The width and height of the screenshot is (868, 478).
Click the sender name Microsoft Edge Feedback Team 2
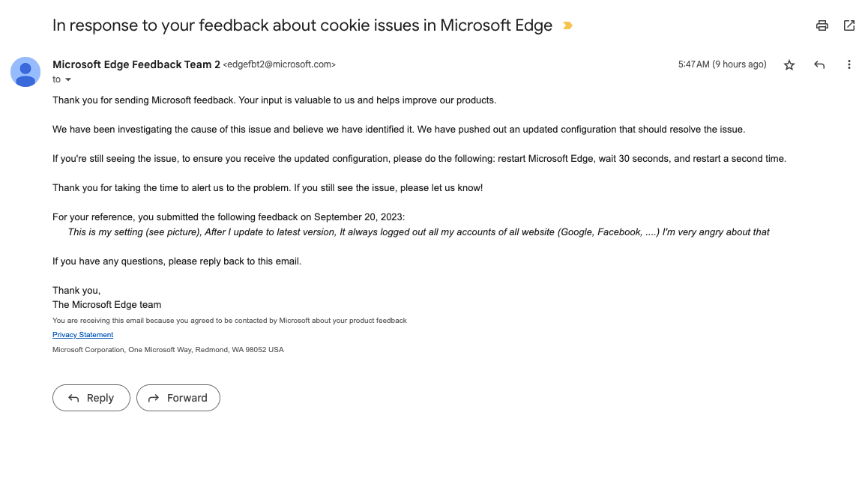tap(136, 64)
